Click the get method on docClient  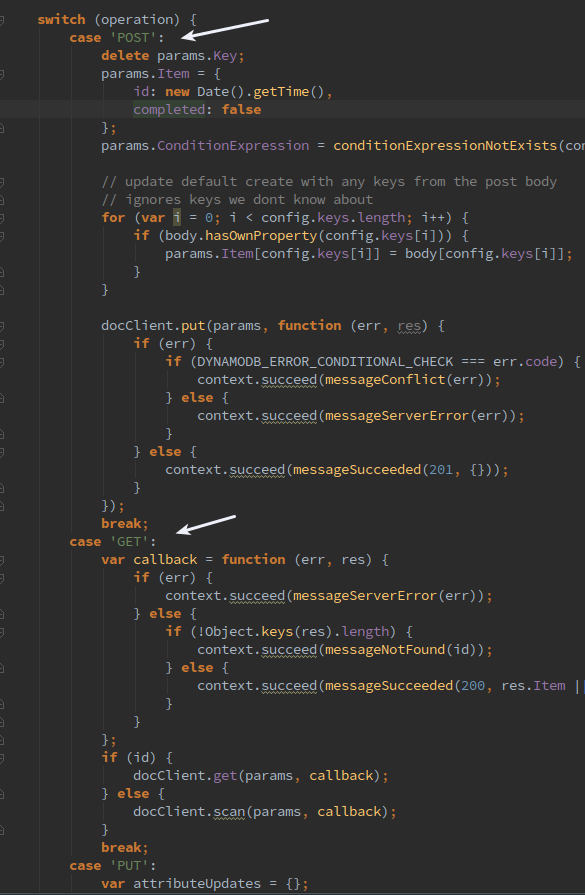point(225,776)
